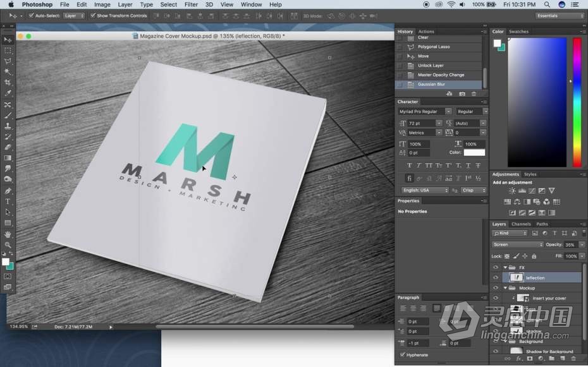The height and width of the screenshot is (367, 588).
Task: Select the Magic Wand tool
Action: point(8,71)
